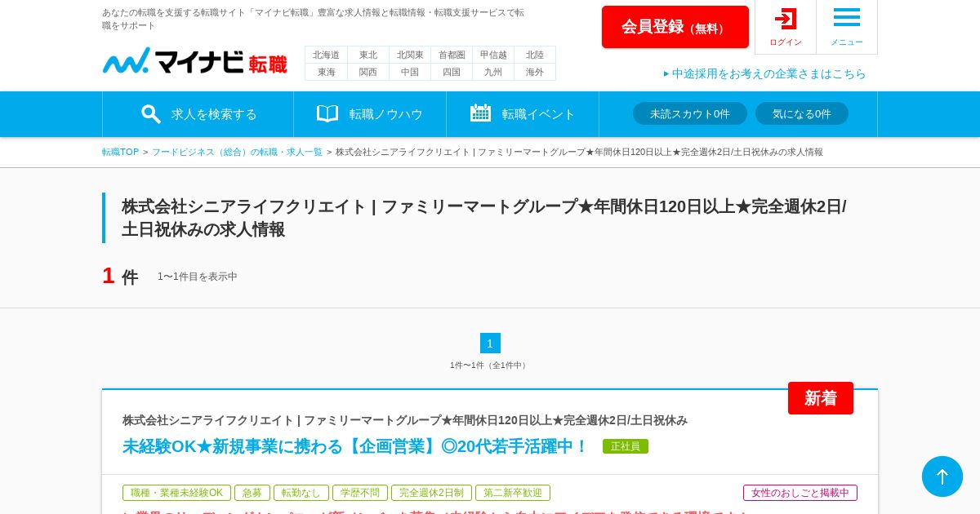Screen dimensions: 980x514
Task: Click the calendar event icon
Action: click(480, 113)
